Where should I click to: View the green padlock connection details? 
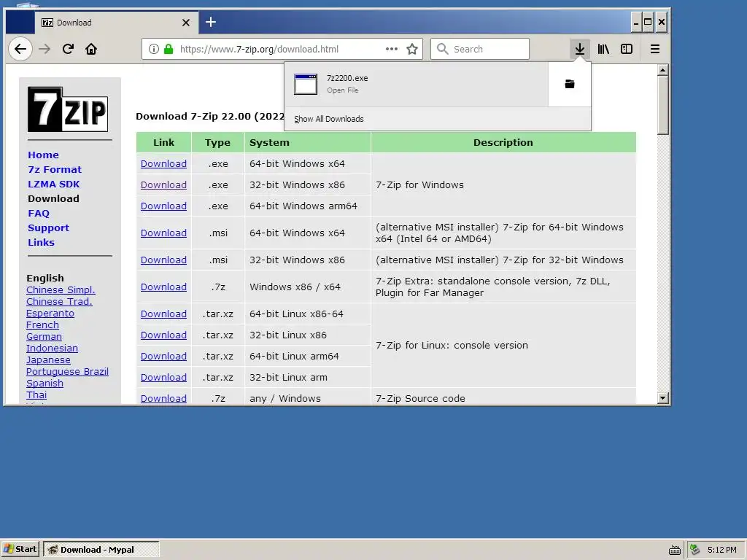169,49
